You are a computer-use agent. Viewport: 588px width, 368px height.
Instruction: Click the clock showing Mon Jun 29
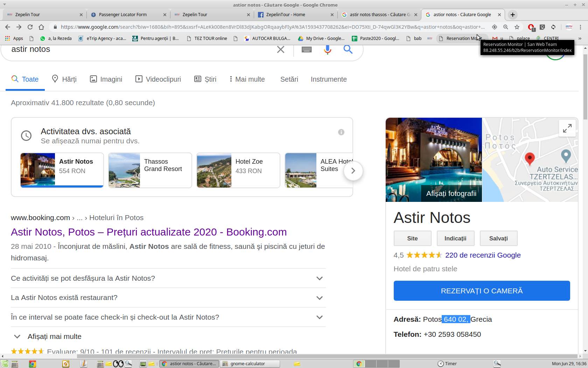click(569, 364)
